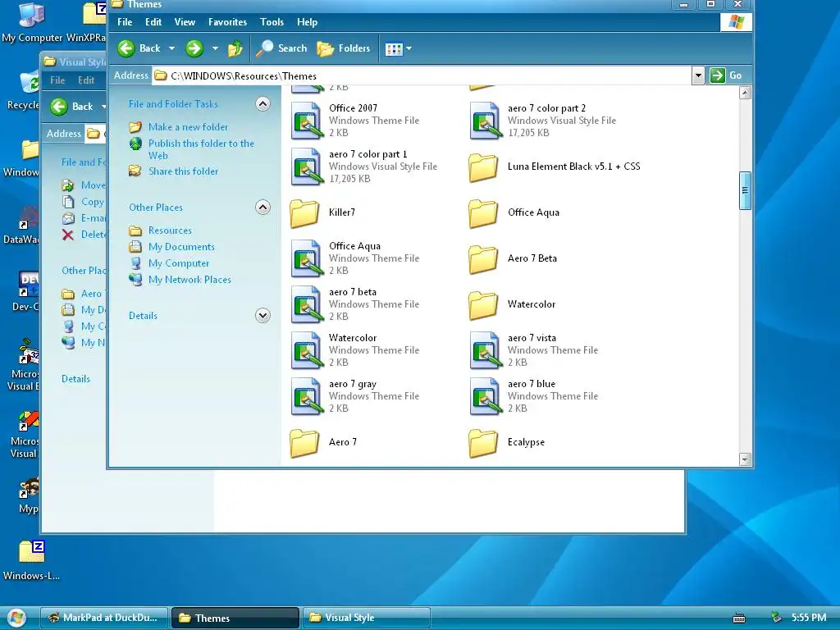Open the Edit menu in Themes window
The image size is (840, 630).
153,22
